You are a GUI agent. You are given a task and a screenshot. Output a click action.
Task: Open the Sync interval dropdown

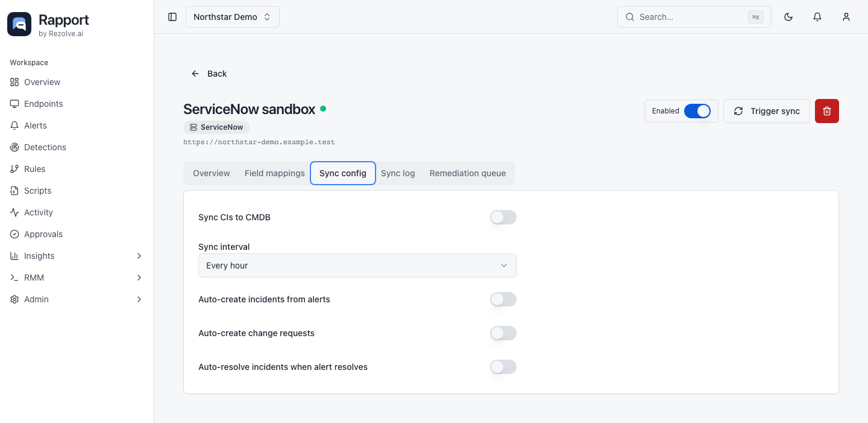(357, 266)
